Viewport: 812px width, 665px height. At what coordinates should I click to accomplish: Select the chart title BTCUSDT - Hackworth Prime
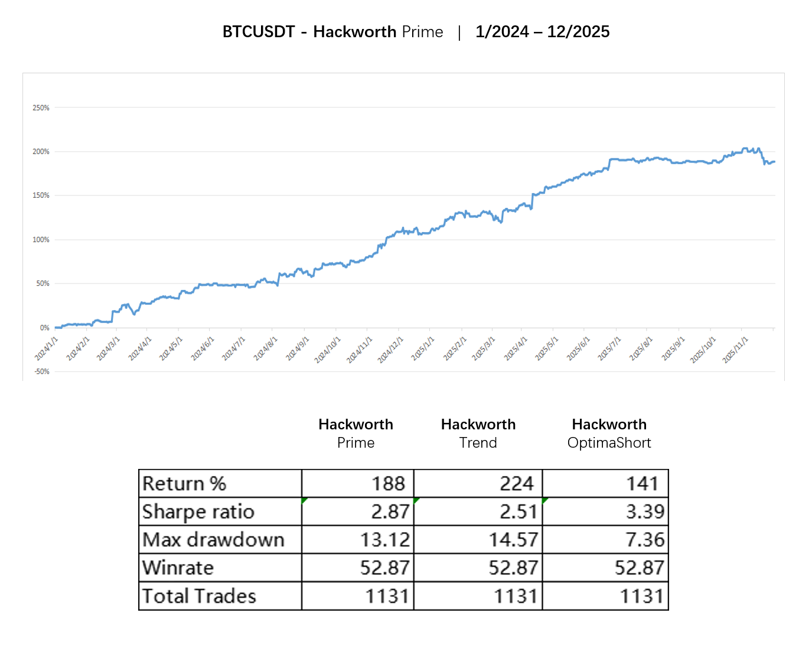pos(332,32)
